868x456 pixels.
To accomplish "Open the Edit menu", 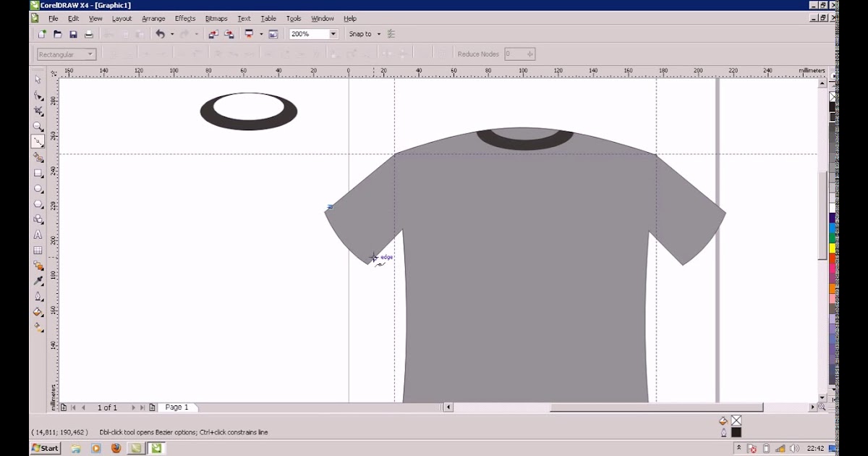I will pyautogui.click(x=74, y=18).
